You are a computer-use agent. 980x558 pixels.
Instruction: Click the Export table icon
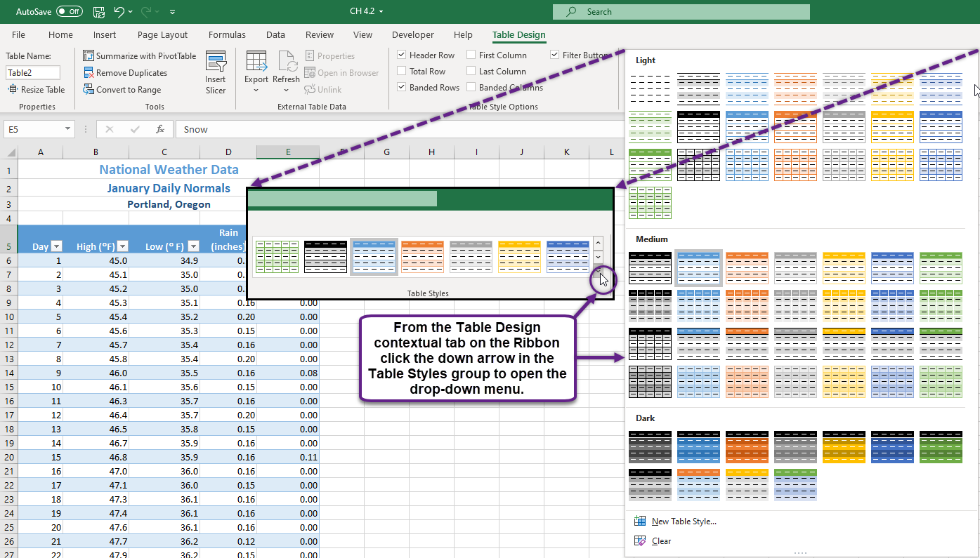coord(256,60)
